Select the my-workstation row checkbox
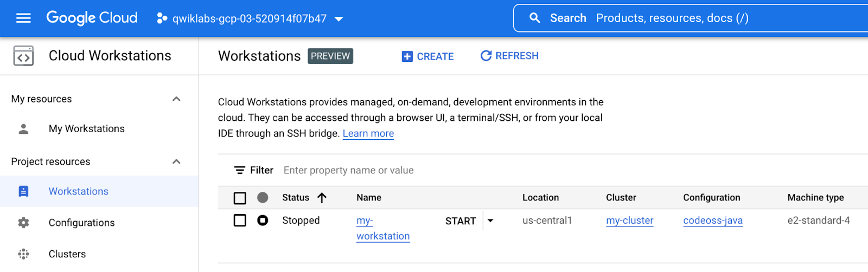 coord(240,221)
